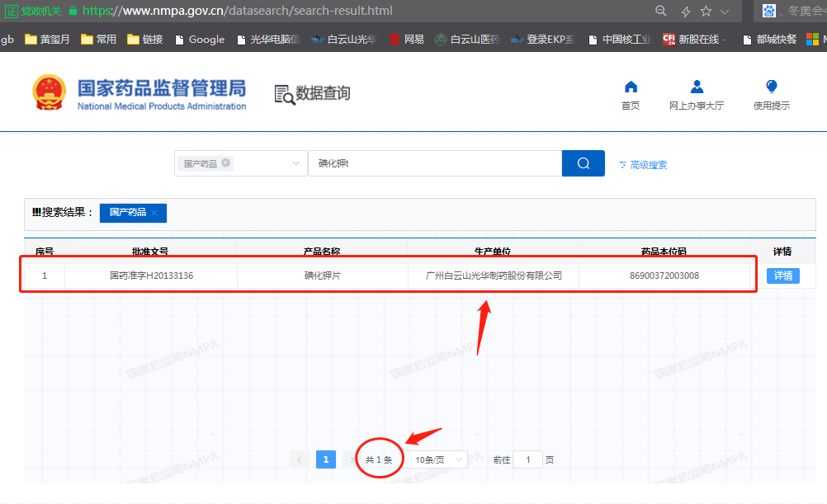Go to 首页 home icon
This screenshot has width=827, height=504.
tap(631, 87)
